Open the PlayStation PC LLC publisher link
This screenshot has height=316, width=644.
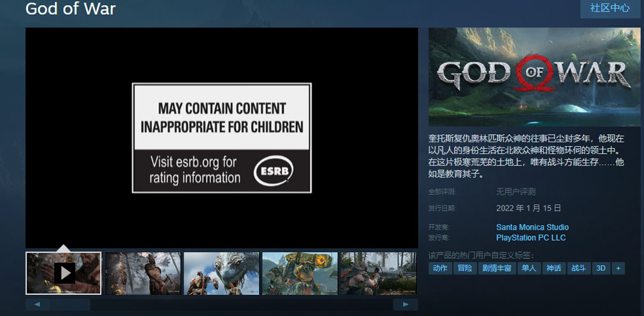point(531,238)
